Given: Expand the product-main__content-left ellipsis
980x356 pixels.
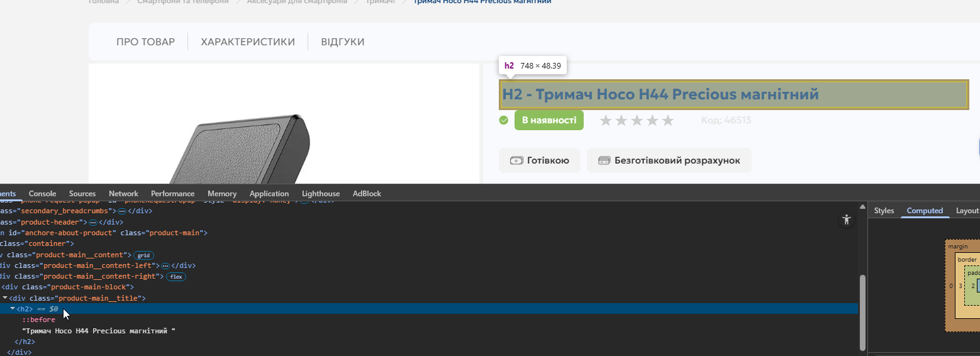Looking at the screenshot, I should coord(165,265).
